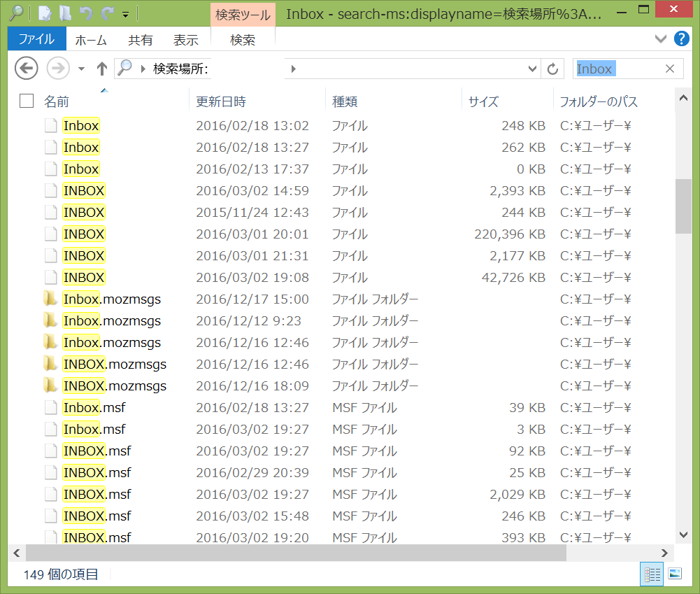700x594 pixels.
Task: Open the recent locations dropdown arrow
Action: pos(81,69)
